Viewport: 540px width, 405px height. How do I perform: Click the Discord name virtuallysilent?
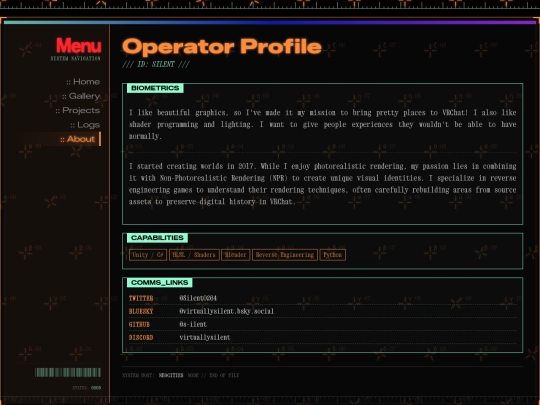[x=205, y=338]
